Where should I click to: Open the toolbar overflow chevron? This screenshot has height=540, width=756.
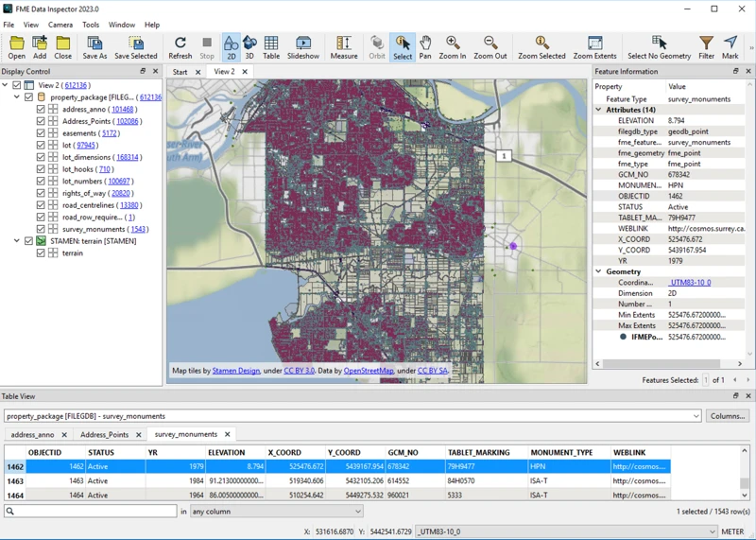pos(750,48)
